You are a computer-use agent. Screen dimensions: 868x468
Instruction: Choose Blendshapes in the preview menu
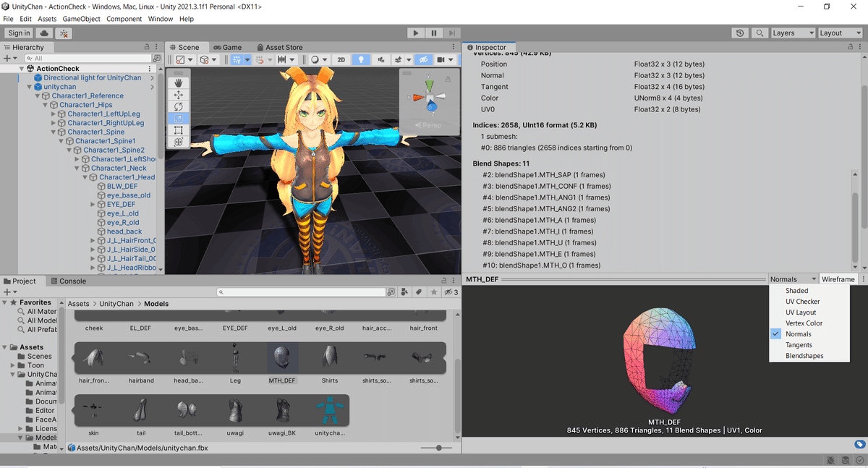click(804, 356)
